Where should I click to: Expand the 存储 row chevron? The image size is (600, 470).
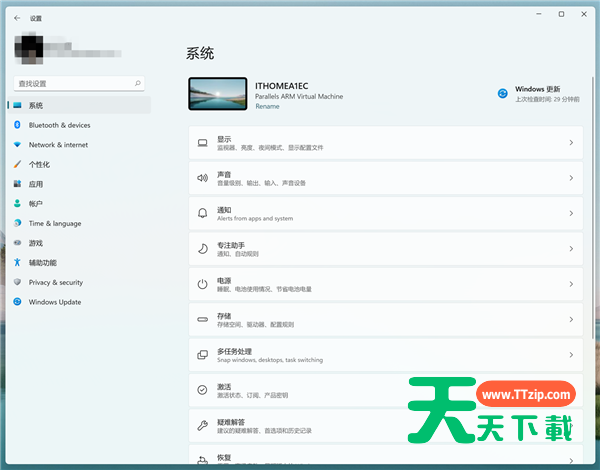(571, 319)
